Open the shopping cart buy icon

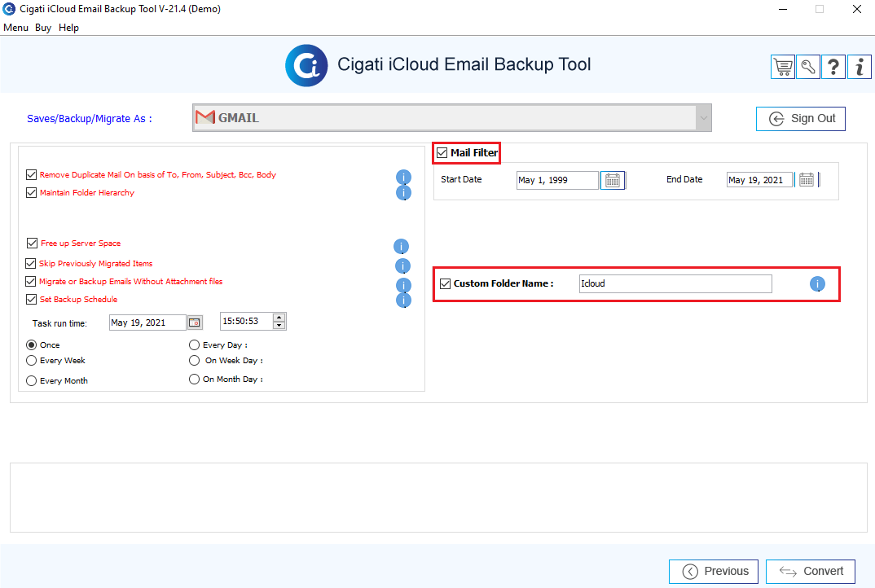pos(782,67)
